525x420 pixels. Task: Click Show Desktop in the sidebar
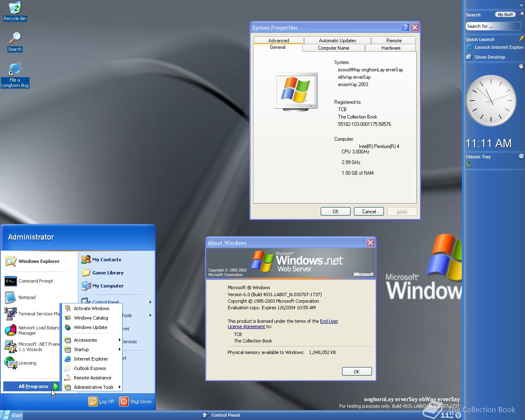click(486, 57)
